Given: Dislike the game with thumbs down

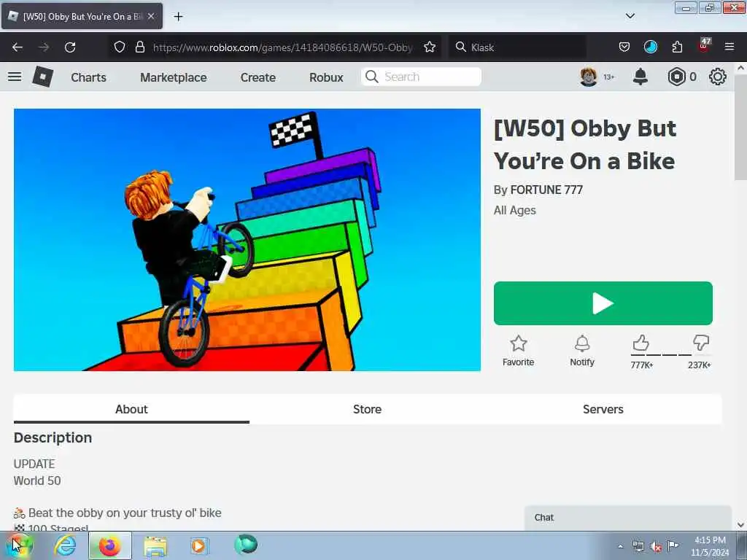Looking at the screenshot, I should pyautogui.click(x=701, y=343).
